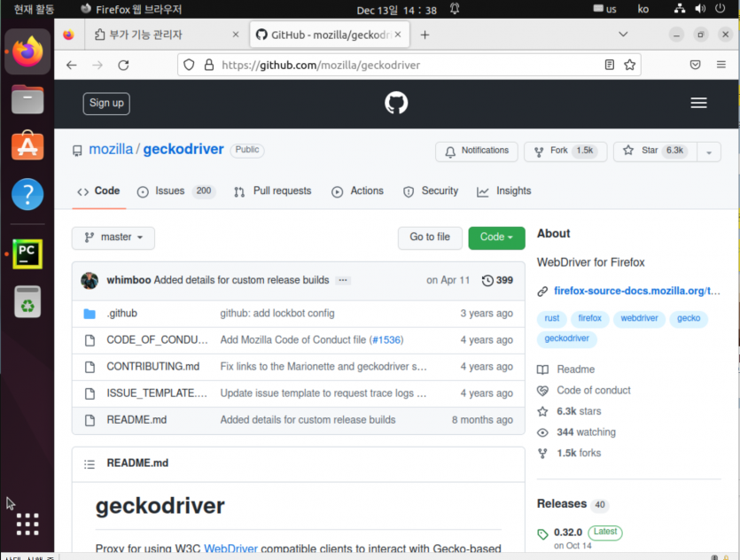Open the Star lists dropdown arrow

tap(709, 152)
